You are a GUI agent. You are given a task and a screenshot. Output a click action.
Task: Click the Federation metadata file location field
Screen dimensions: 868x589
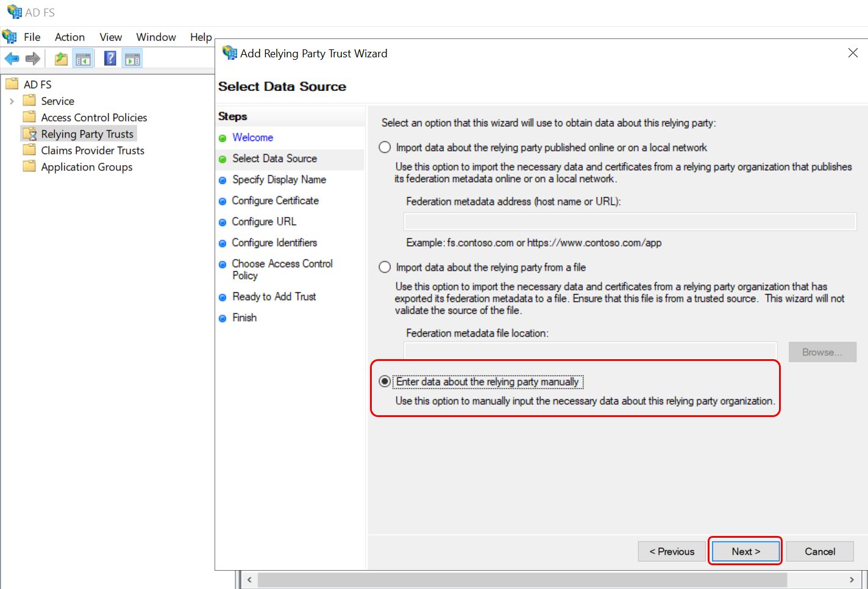[x=591, y=351]
